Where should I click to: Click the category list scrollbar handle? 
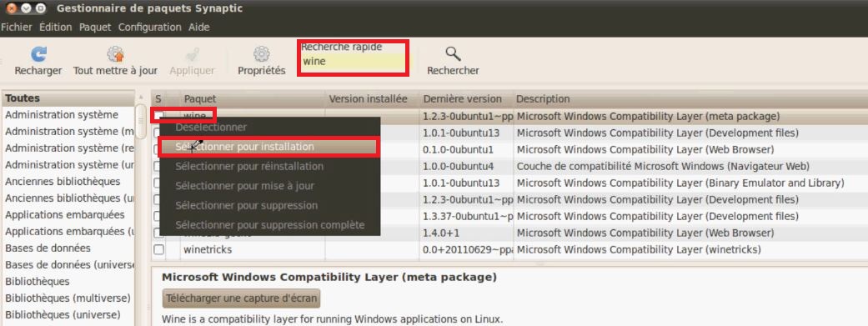(141, 122)
